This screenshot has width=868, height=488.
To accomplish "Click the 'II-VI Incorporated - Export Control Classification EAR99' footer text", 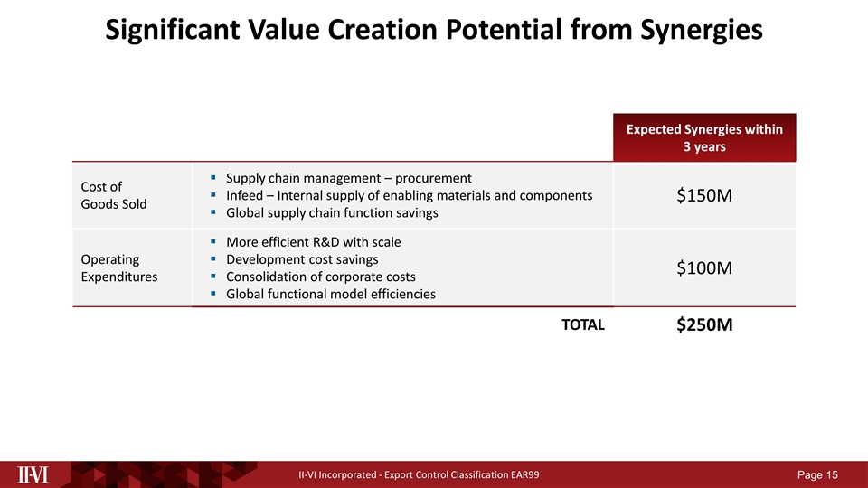I will tap(419, 474).
